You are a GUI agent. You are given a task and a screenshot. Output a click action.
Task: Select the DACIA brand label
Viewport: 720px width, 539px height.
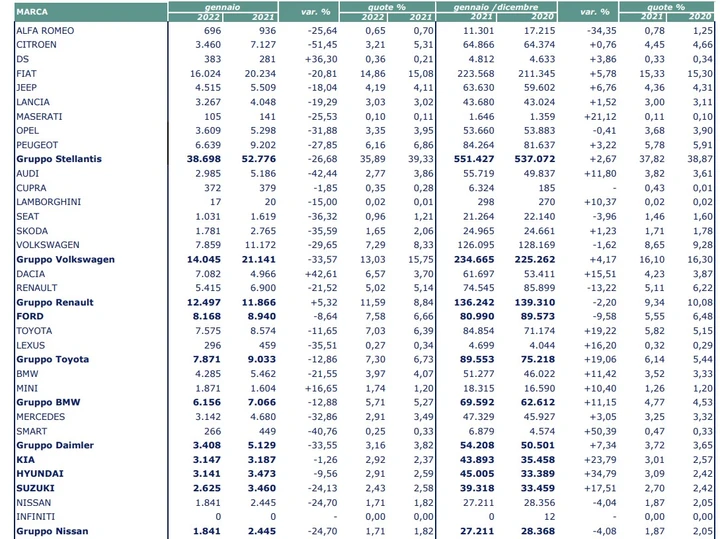pos(31,274)
